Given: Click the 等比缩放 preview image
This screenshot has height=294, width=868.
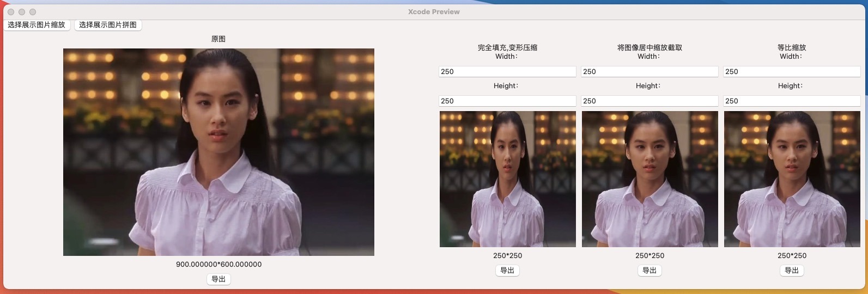Looking at the screenshot, I should point(792,179).
